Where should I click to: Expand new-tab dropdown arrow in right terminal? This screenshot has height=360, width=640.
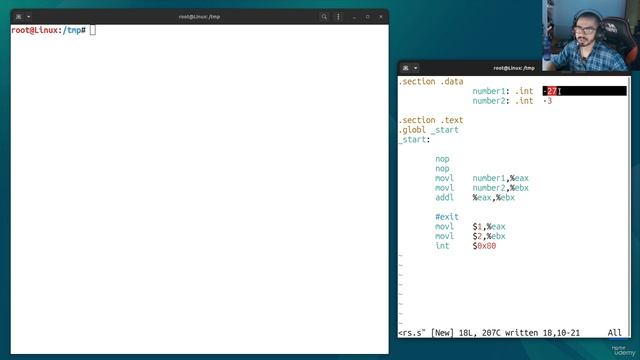tap(416, 68)
